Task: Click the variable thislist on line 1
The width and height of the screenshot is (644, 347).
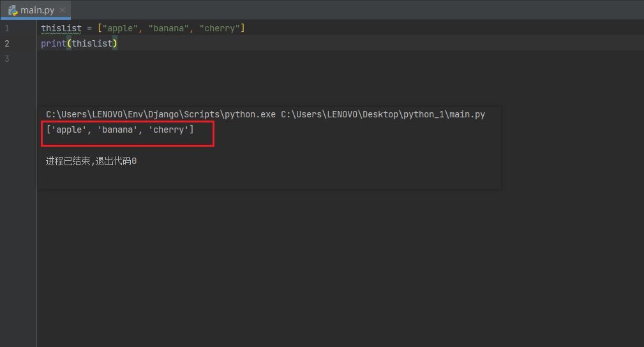Action: [x=61, y=28]
